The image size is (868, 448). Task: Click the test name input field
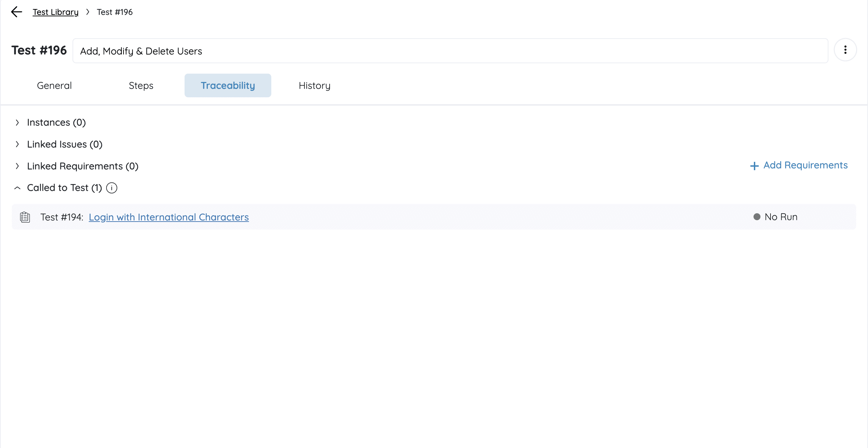450,51
